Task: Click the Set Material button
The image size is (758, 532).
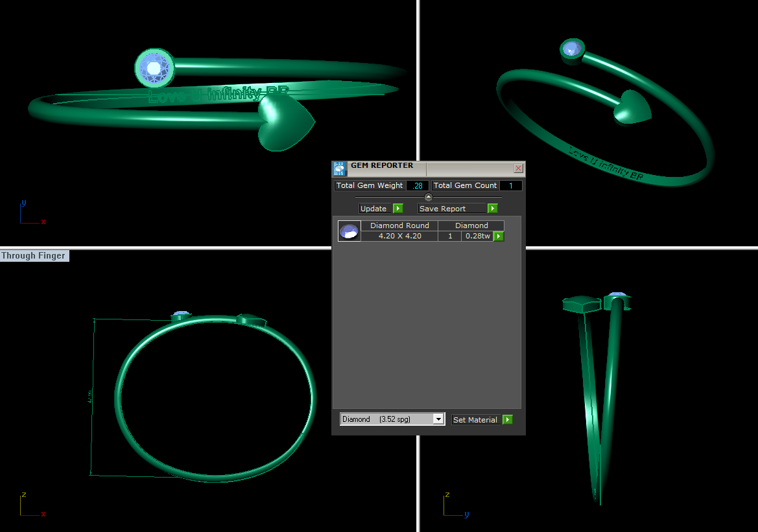Action: pos(475,420)
